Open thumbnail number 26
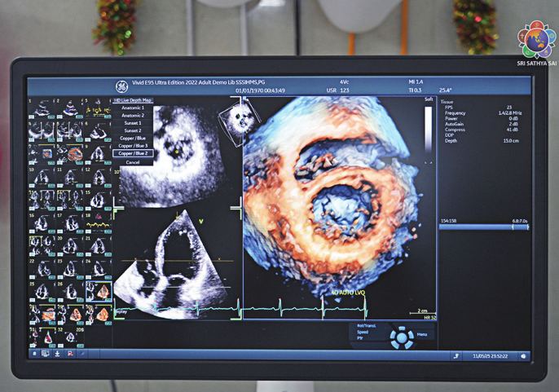This screenshot has width=559, height=392. coord(70,292)
